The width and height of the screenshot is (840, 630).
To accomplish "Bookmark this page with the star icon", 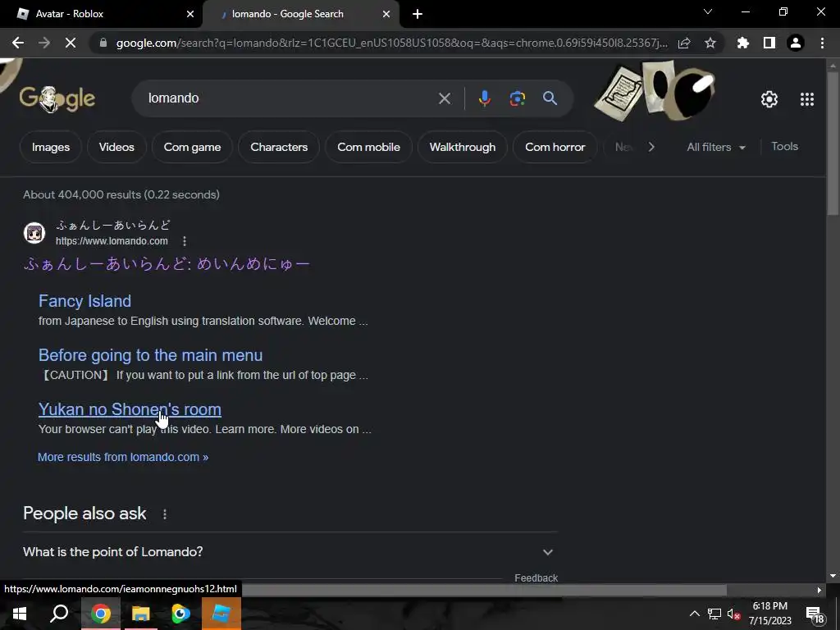I will [710, 43].
